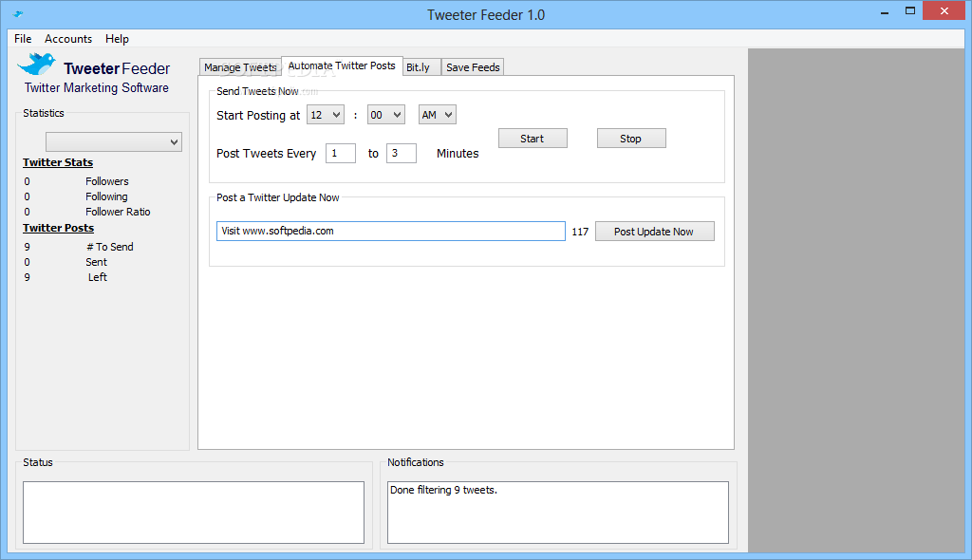Click the 'Post Tweets Every' label
Screen dimensions: 972x560
coord(266,153)
